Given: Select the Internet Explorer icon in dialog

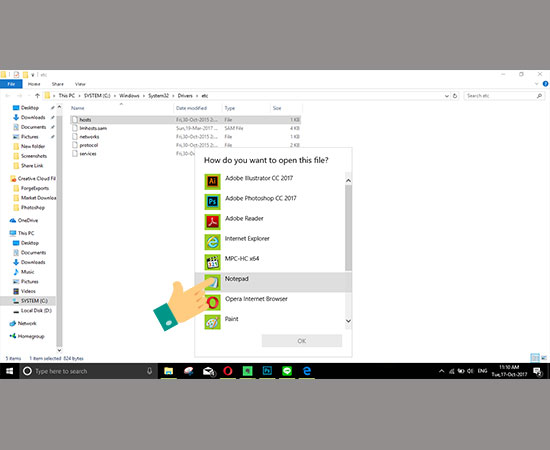Looking at the screenshot, I should click(x=212, y=242).
